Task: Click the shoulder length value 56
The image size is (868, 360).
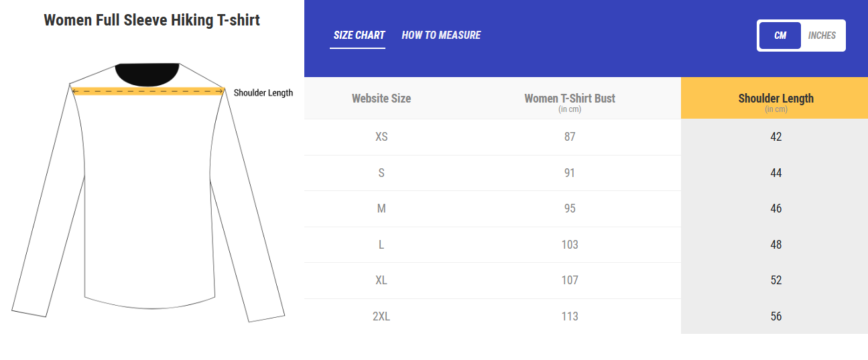Action: (776, 316)
